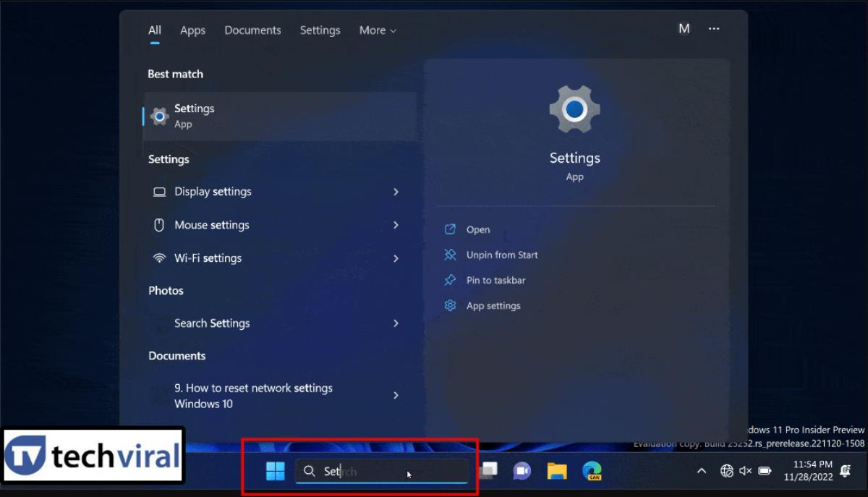Expand Display settings result chevron
Screen dimensions: 868x497
point(396,192)
